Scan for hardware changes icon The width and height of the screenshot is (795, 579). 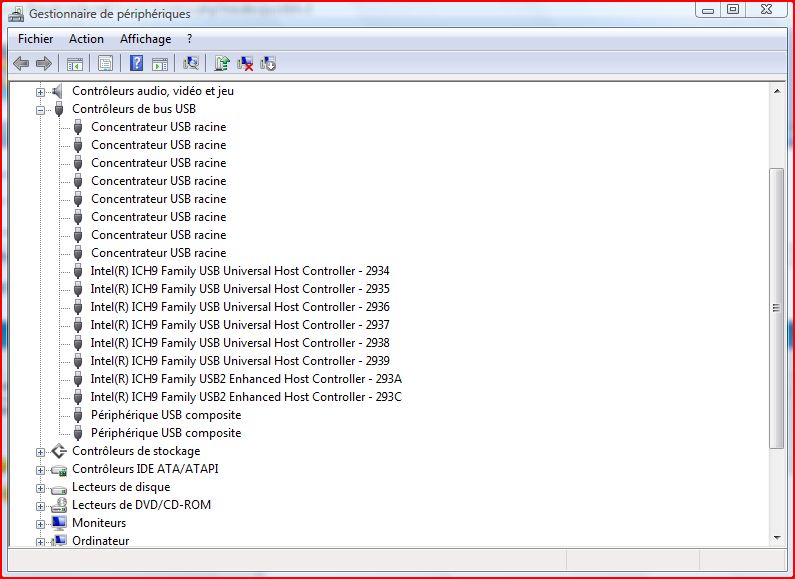pos(191,63)
